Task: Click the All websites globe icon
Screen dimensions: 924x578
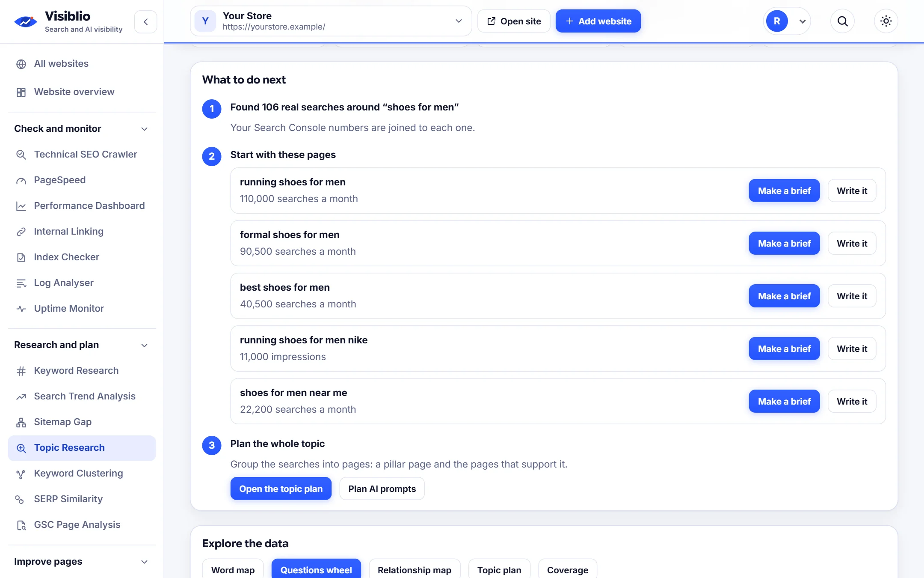Action: pyautogui.click(x=21, y=64)
